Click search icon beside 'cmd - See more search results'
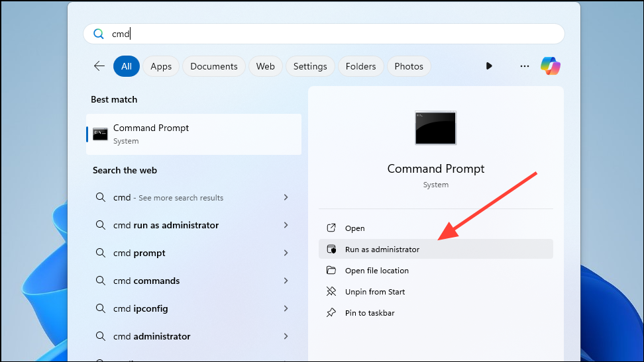The height and width of the screenshot is (362, 644). pyautogui.click(x=101, y=197)
